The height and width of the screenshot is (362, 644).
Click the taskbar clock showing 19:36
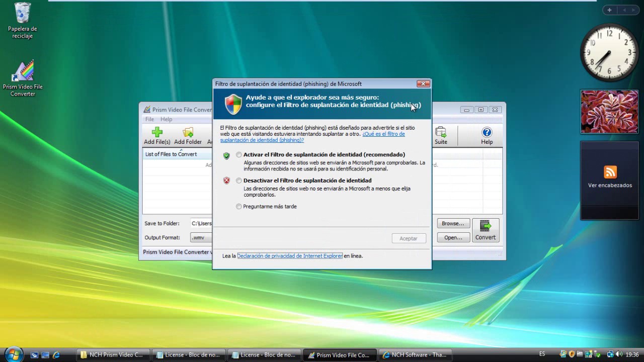coord(632,354)
